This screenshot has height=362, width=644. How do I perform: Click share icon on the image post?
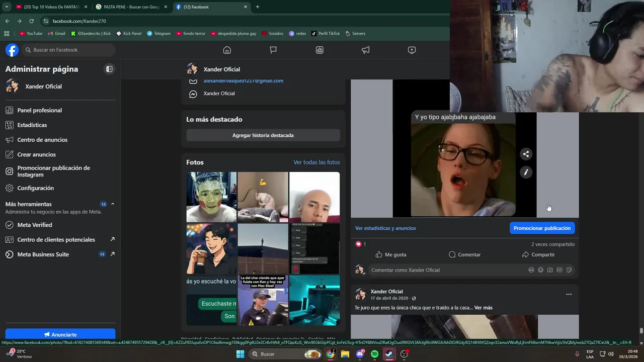(526, 154)
